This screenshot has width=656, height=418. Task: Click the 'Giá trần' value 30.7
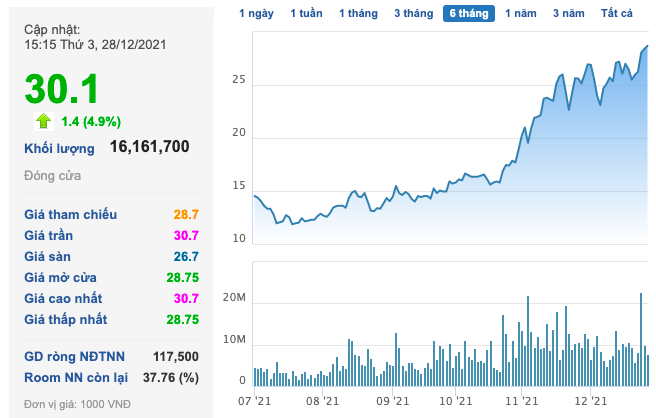point(184,236)
